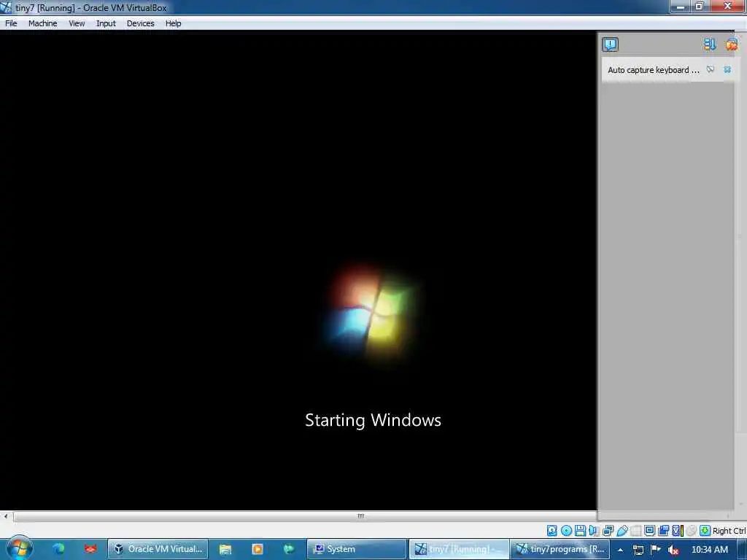Open the View menu
The height and width of the screenshot is (560, 747).
[77, 23]
